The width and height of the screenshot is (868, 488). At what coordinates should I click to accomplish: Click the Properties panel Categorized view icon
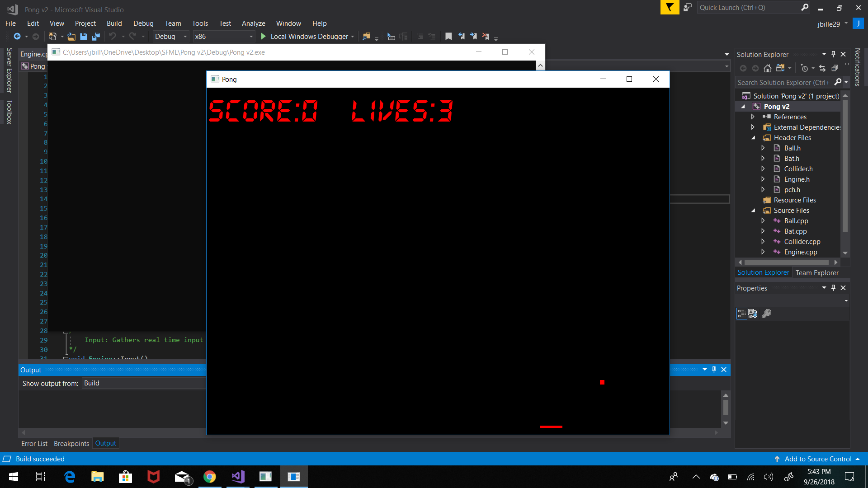[742, 314]
